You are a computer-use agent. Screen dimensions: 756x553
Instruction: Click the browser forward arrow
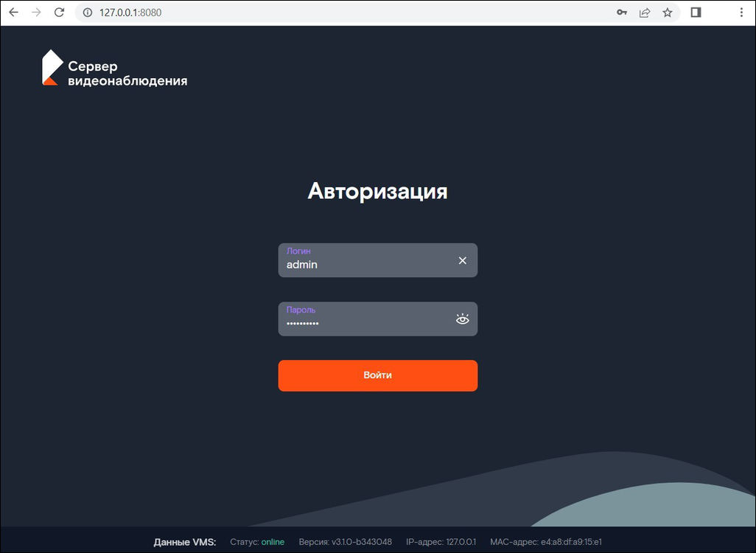pos(36,13)
